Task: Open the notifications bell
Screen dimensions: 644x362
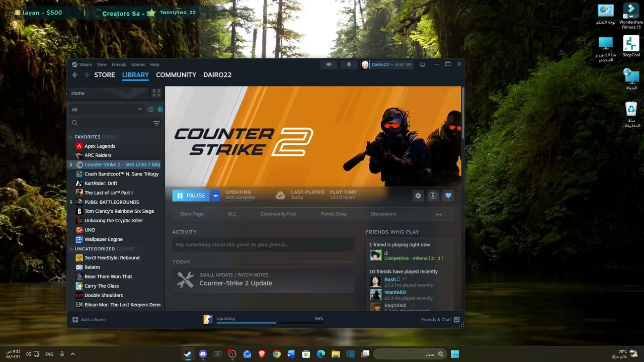Action: tap(349, 64)
